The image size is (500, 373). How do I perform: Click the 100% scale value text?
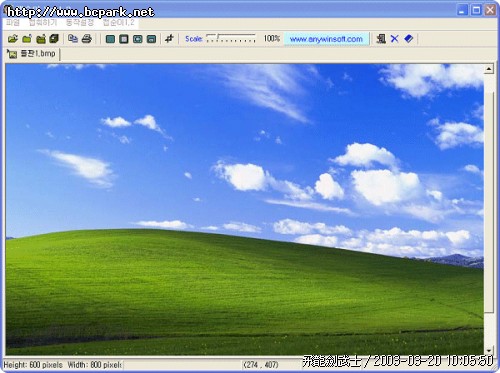click(x=272, y=39)
